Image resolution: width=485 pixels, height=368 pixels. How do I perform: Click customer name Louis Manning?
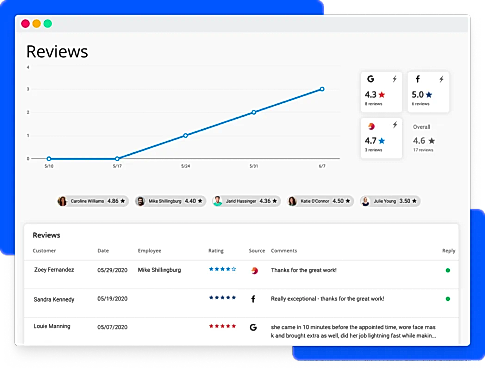click(52, 326)
